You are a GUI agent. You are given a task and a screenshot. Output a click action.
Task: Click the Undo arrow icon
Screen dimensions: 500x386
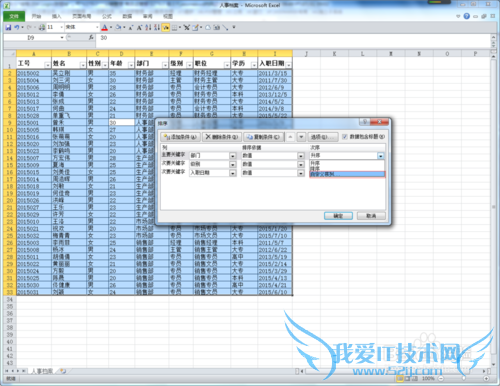[x=16, y=27]
